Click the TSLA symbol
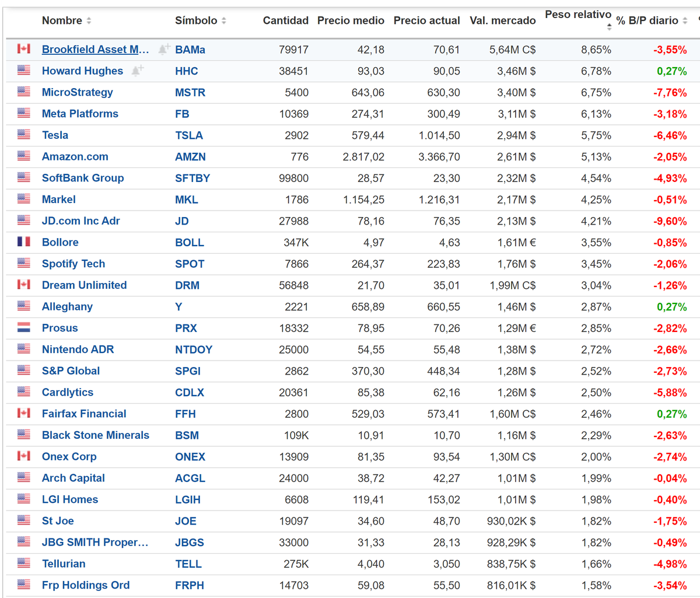This screenshot has height=598, width=700. click(189, 135)
